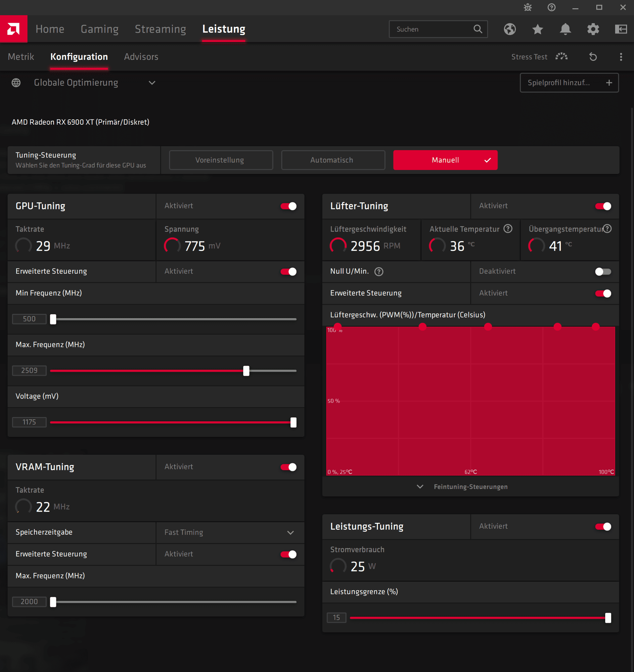Image resolution: width=634 pixels, height=672 pixels.
Task: Click the search magnifier icon
Action: pos(478,29)
